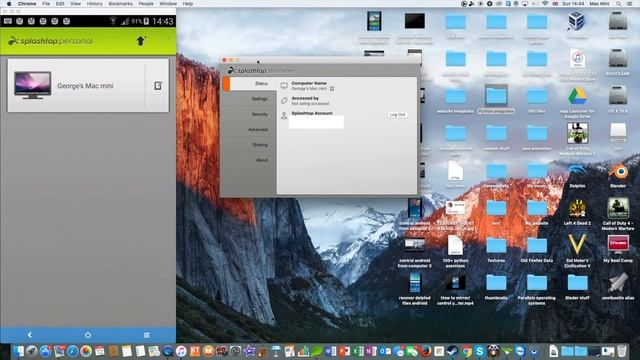Tap the Android menu button
Screen dimensions: 640x360
point(147,335)
